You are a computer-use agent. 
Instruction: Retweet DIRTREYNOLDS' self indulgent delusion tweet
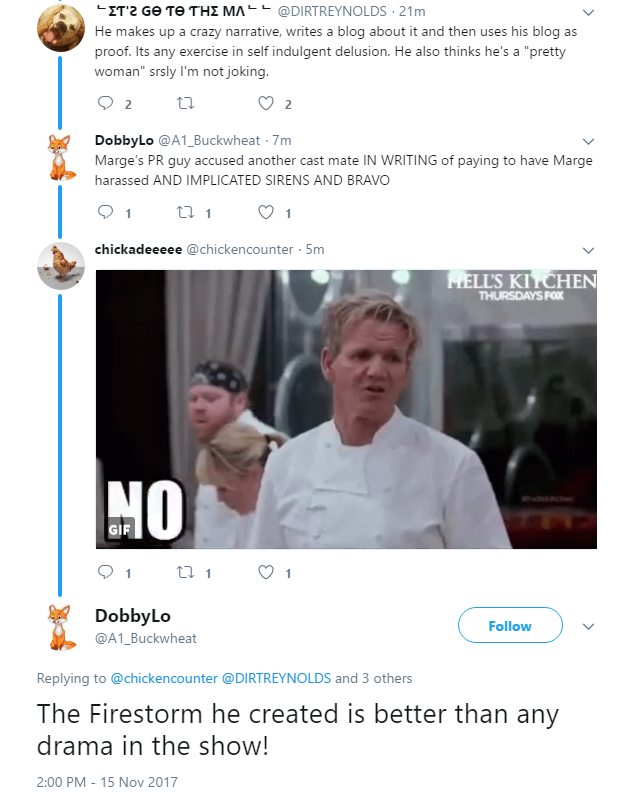point(184,103)
